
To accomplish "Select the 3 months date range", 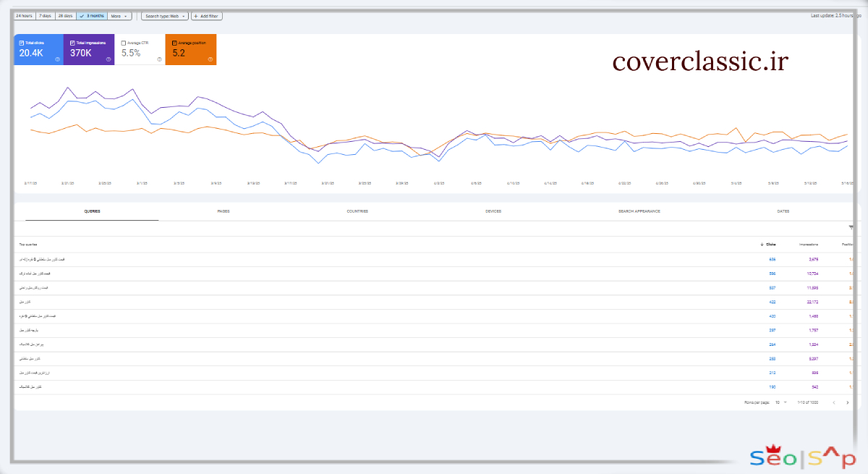I will pos(91,15).
